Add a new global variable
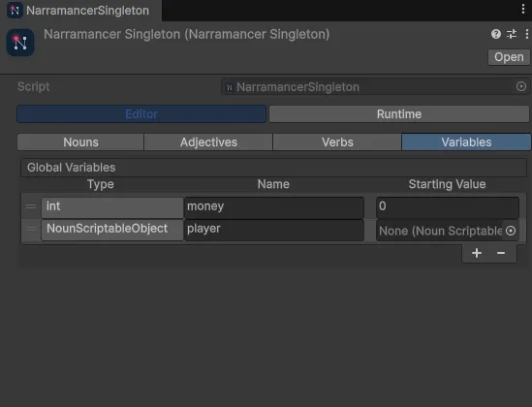 pyautogui.click(x=477, y=253)
